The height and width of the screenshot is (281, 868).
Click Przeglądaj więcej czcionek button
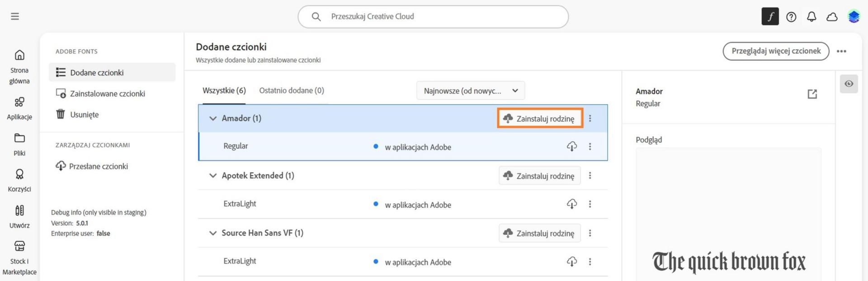pyautogui.click(x=776, y=51)
